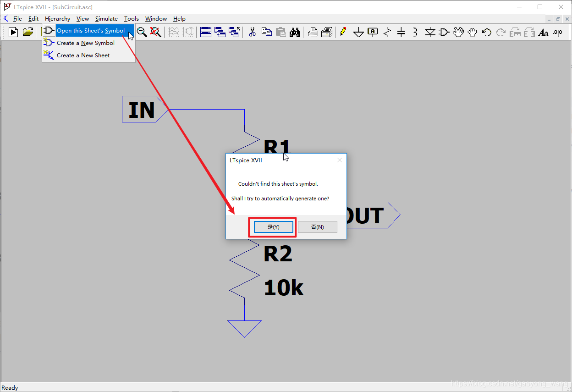
Task: Click the Print icon
Action: [x=313, y=32]
